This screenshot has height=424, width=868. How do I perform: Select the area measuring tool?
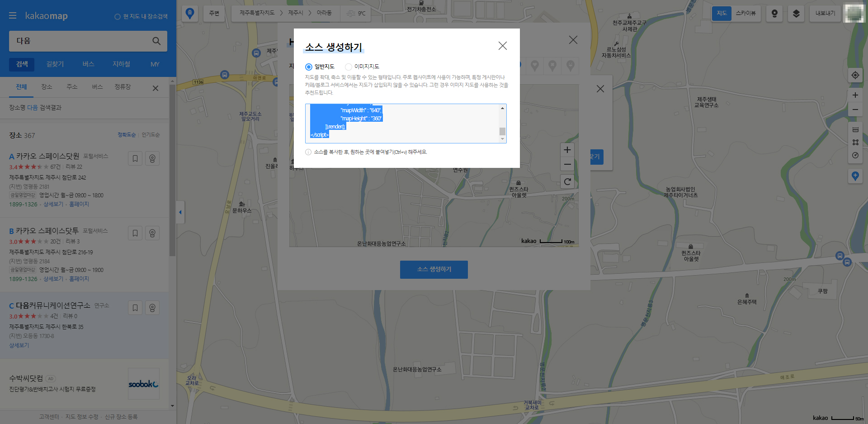[855, 142]
